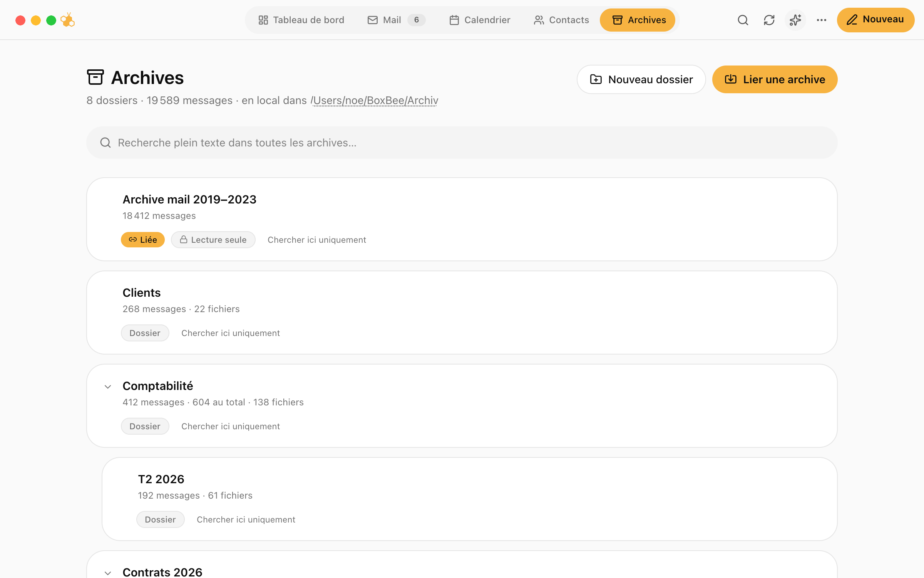This screenshot has height=578, width=924.
Task: Create a Nouveau dossier
Action: [641, 79]
